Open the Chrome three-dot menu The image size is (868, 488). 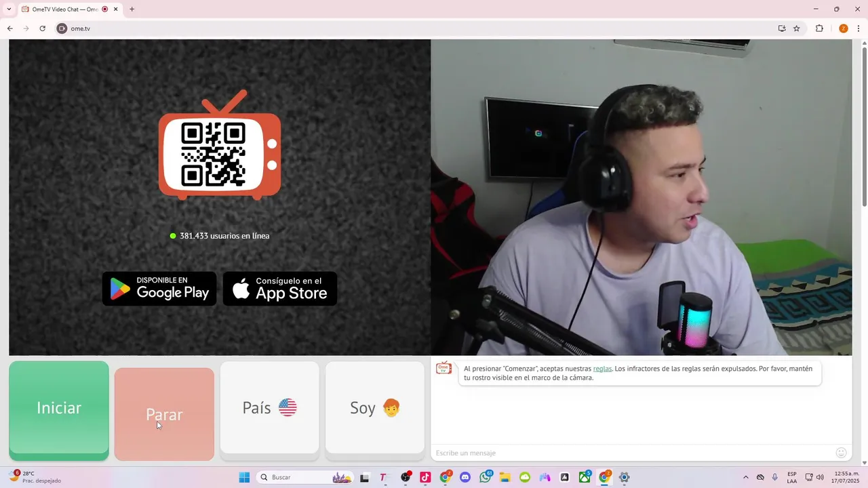tap(859, 28)
